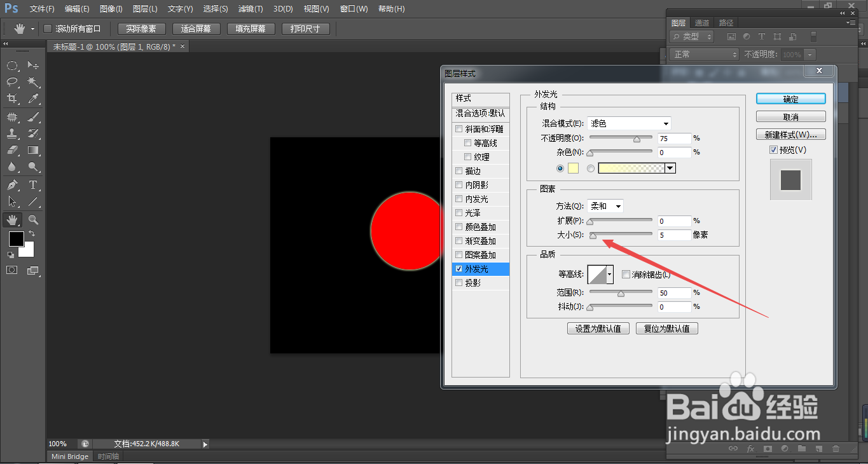The width and height of the screenshot is (868, 464).
Task: Select the Gradient tool
Action: pos(33,150)
